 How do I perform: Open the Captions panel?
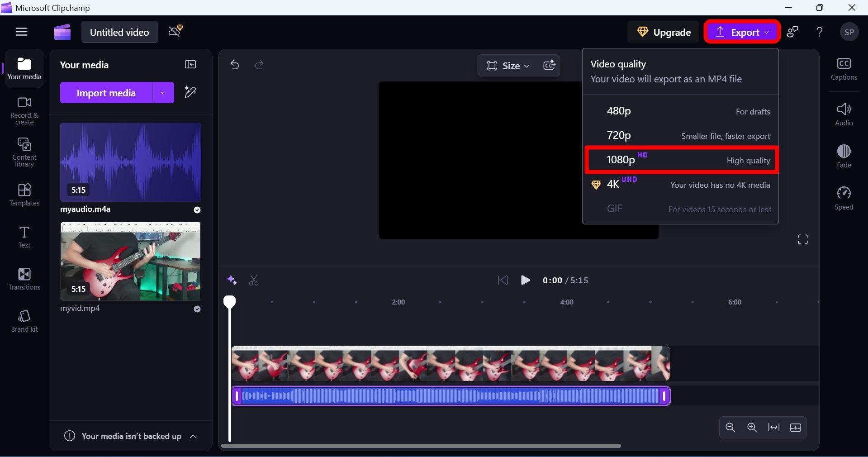point(844,69)
